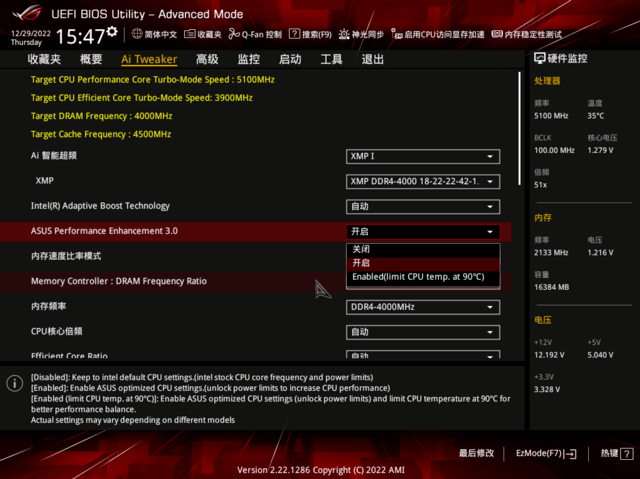
Task: Click the 15:47 clock display
Action: pos(80,36)
